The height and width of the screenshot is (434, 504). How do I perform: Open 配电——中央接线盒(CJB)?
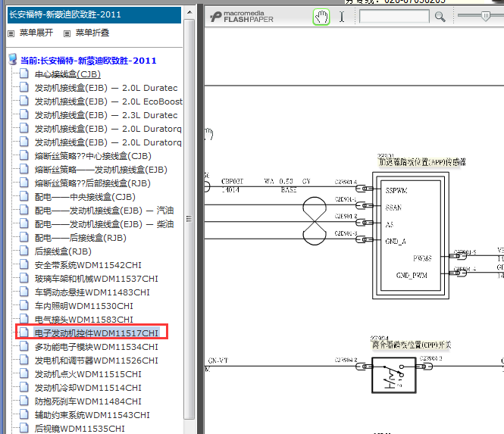(x=85, y=197)
